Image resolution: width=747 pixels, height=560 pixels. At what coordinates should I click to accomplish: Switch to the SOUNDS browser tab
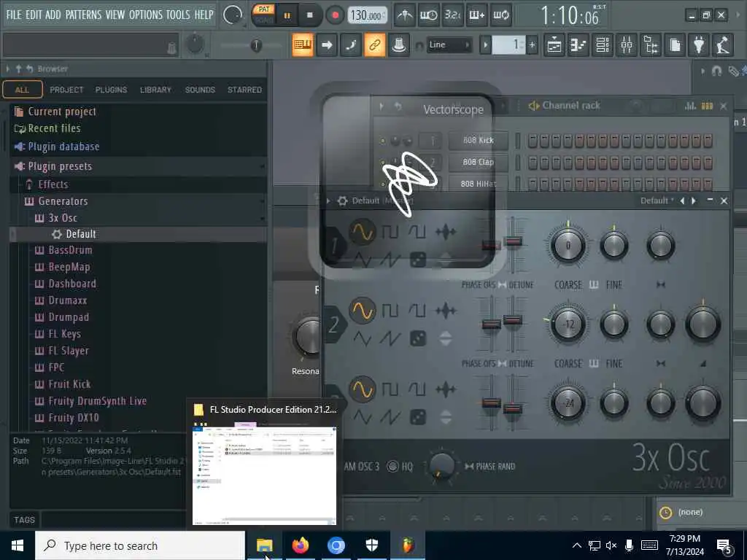pos(200,90)
